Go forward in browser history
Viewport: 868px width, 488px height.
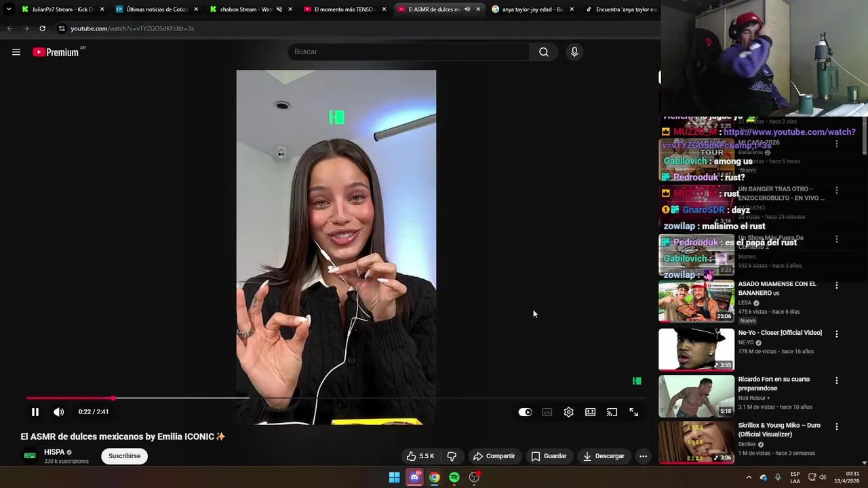tap(26, 28)
